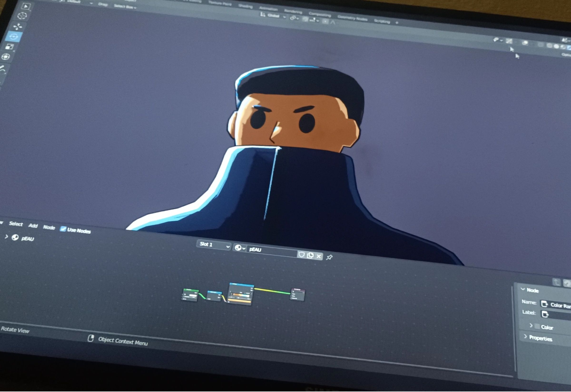Pick the Scale tool
Viewport: 571px width, 392px height.
pyautogui.click(x=10, y=47)
